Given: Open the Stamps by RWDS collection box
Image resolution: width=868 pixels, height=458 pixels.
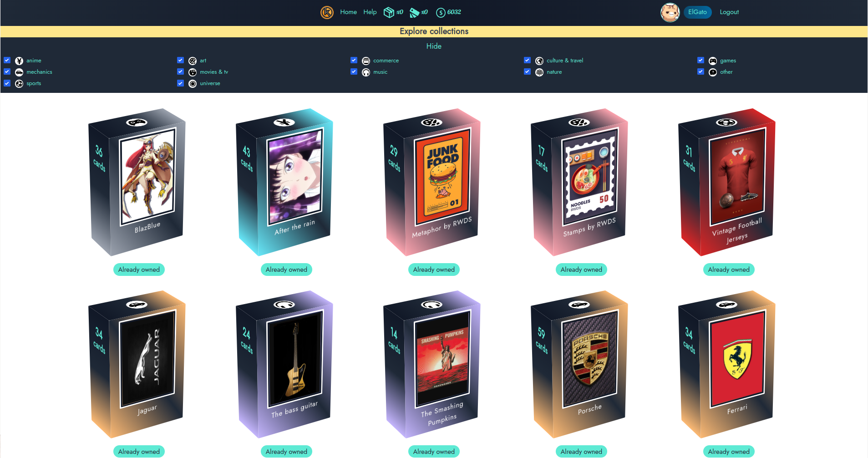Looking at the screenshot, I should coord(579,182).
